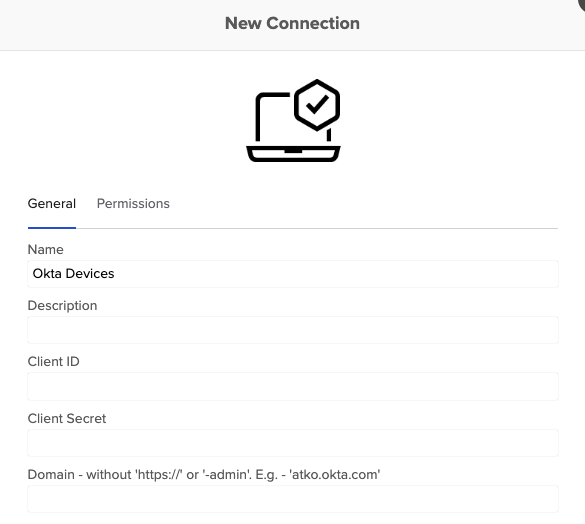Switch to the General tab
The width and height of the screenshot is (585, 524).
(52, 204)
